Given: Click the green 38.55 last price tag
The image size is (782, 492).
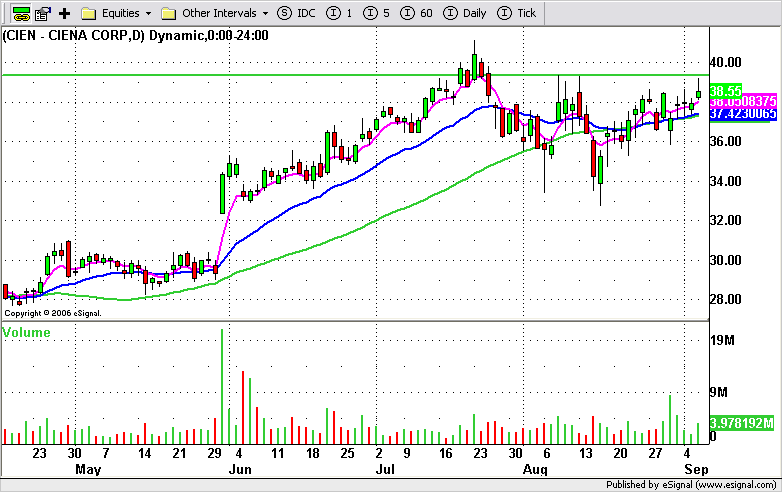Looking at the screenshot, I should (726, 91).
